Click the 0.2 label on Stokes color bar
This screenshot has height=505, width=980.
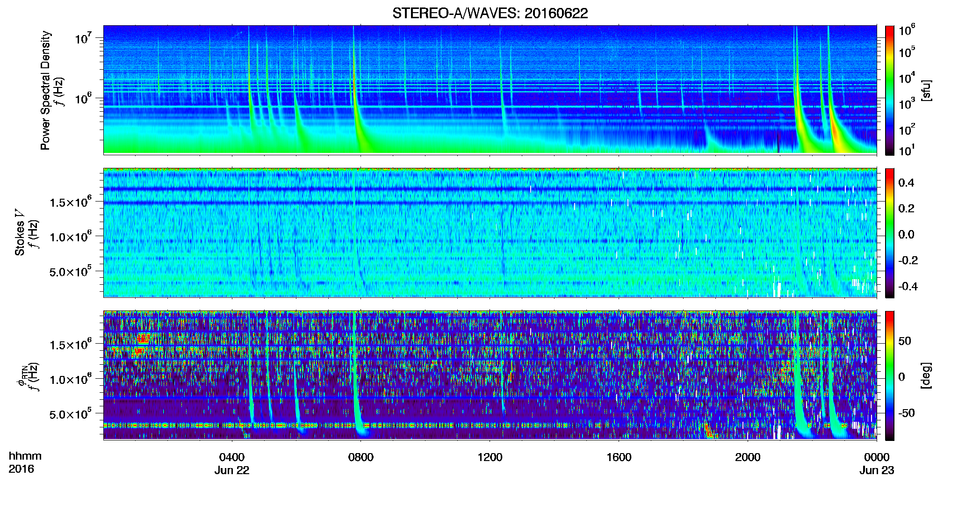906,209
